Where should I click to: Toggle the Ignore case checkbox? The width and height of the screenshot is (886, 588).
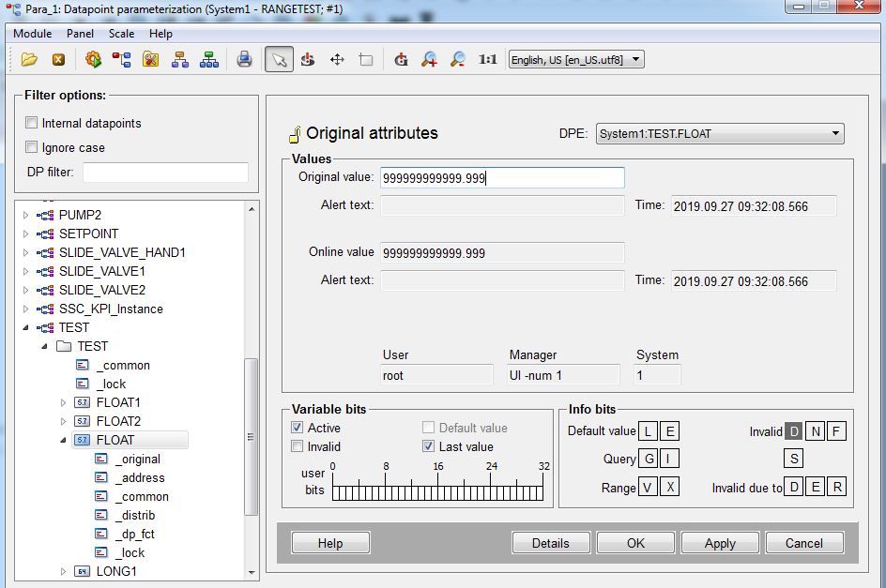32,147
